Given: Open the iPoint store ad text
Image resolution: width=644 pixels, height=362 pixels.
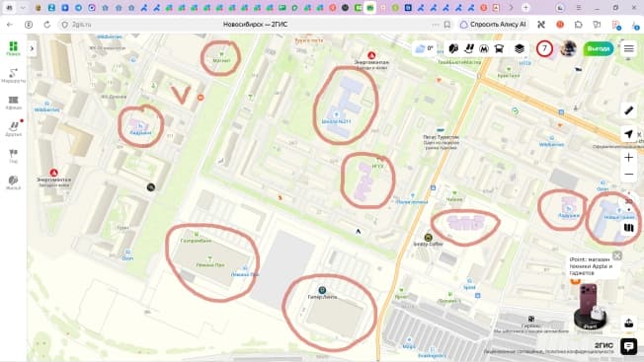Looking at the screenshot, I should tap(591, 266).
